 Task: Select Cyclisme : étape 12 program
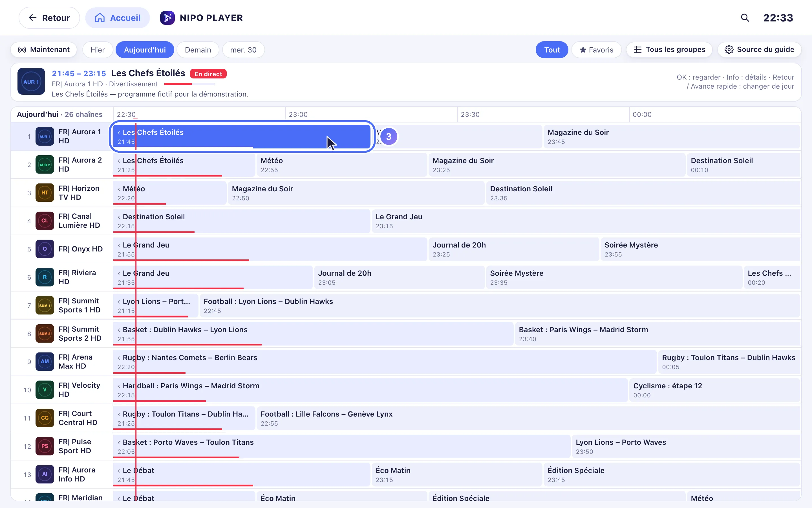coord(715,390)
